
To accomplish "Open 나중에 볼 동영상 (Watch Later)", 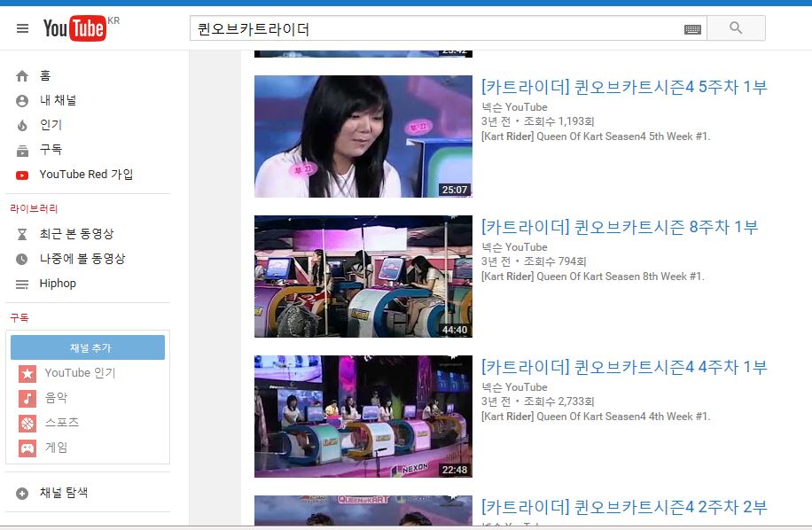I will click(82, 259).
